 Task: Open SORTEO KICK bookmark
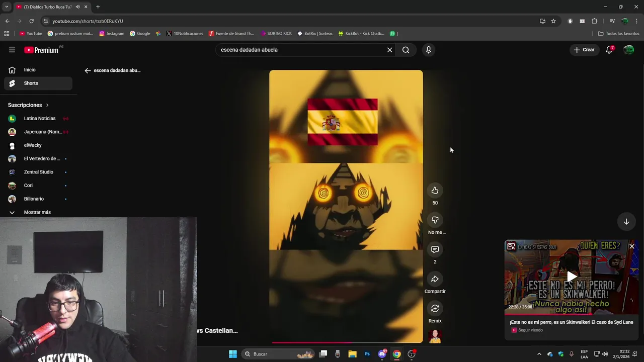point(276,34)
